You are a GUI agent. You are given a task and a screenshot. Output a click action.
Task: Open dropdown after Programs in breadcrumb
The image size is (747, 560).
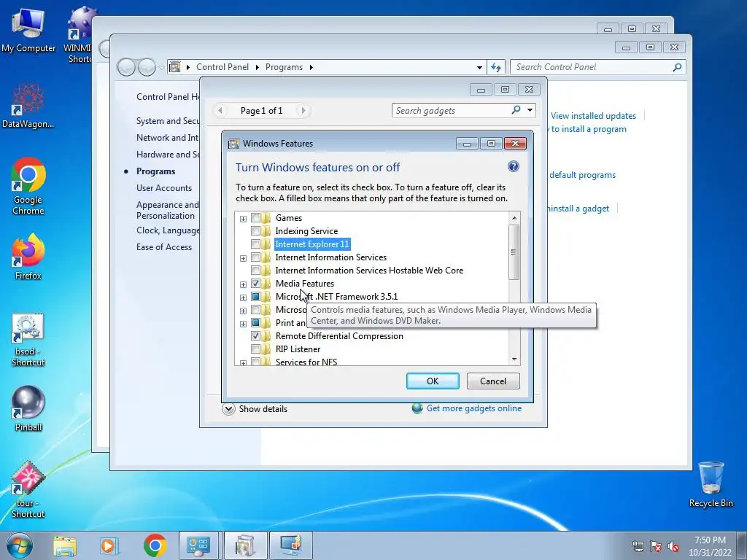pos(311,67)
